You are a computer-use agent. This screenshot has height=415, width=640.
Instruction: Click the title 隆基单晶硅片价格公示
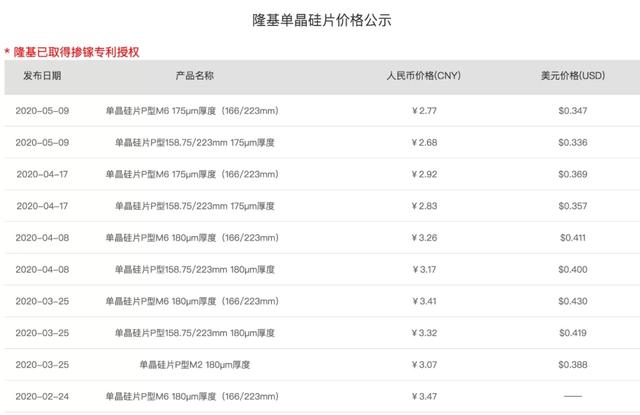tap(322, 20)
